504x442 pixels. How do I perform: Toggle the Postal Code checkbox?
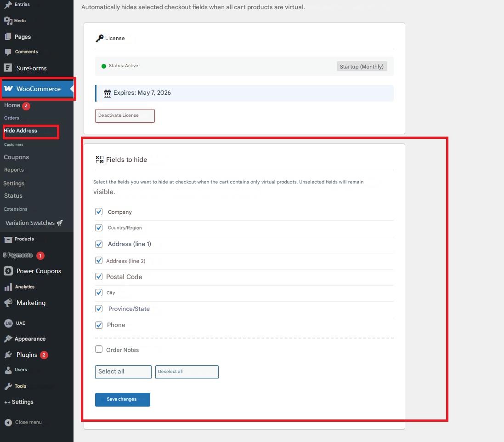click(x=99, y=276)
